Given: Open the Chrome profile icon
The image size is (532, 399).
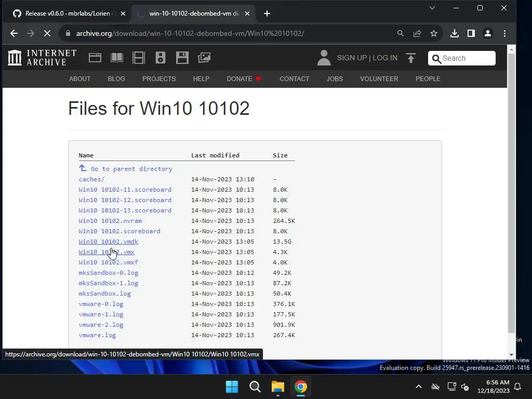Looking at the screenshot, I should (x=487, y=33).
